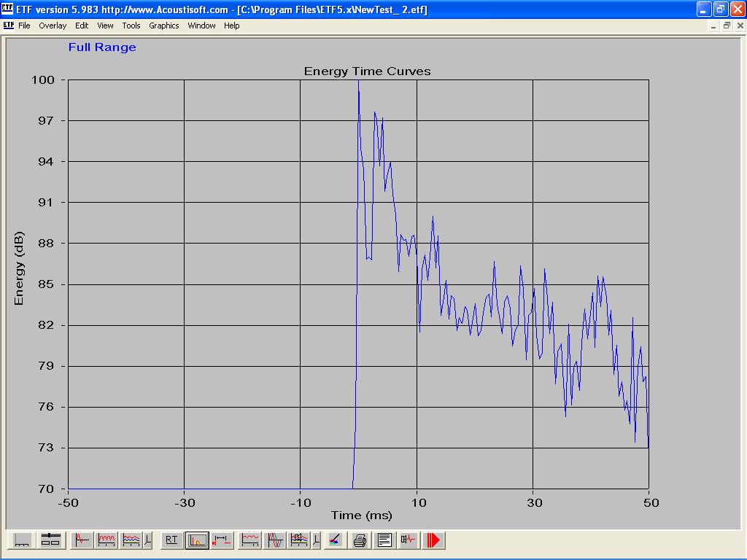
Task: Click the ETF document icon beside File menu
Action: click(9, 26)
